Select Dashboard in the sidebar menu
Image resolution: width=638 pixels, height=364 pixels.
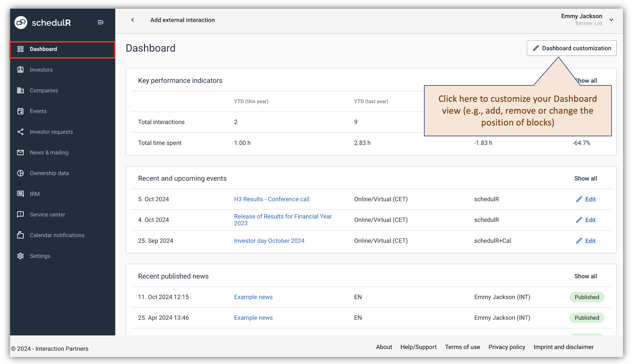click(43, 49)
